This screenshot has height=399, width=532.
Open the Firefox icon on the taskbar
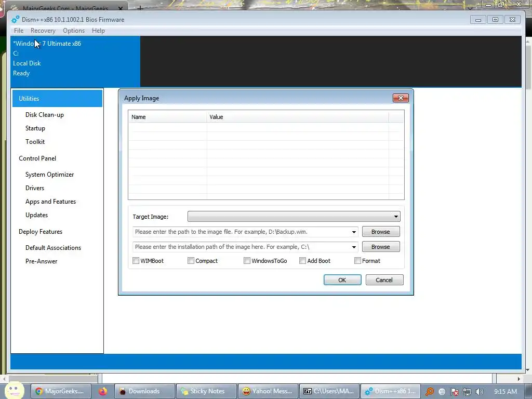click(x=103, y=391)
